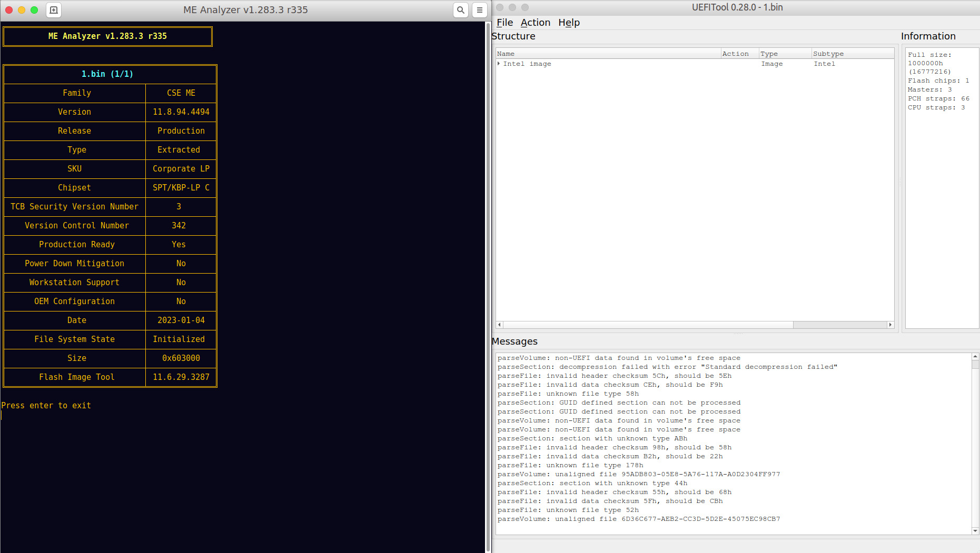The image size is (980, 553).
Task: Click the size value 0x603000
Action: click(181, 358)
